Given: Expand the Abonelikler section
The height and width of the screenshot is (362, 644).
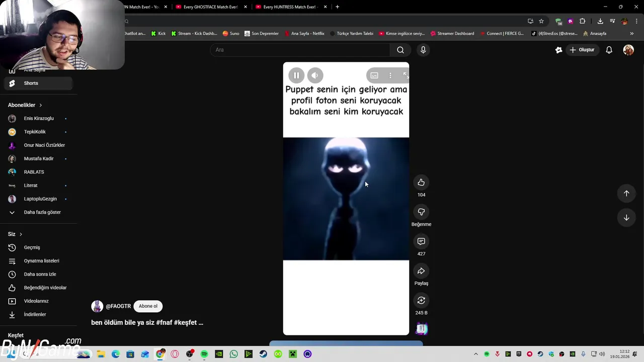Looking at the screenshot, I should tap(25, 105).
